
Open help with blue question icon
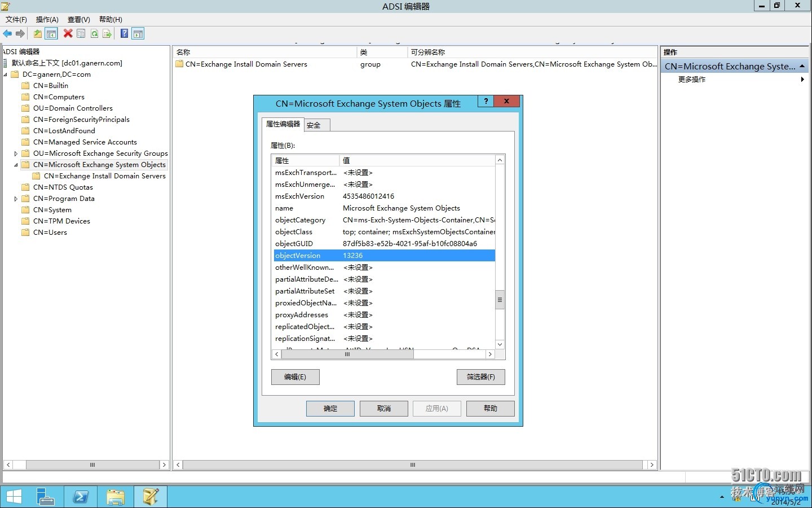(x=124, y=34)
